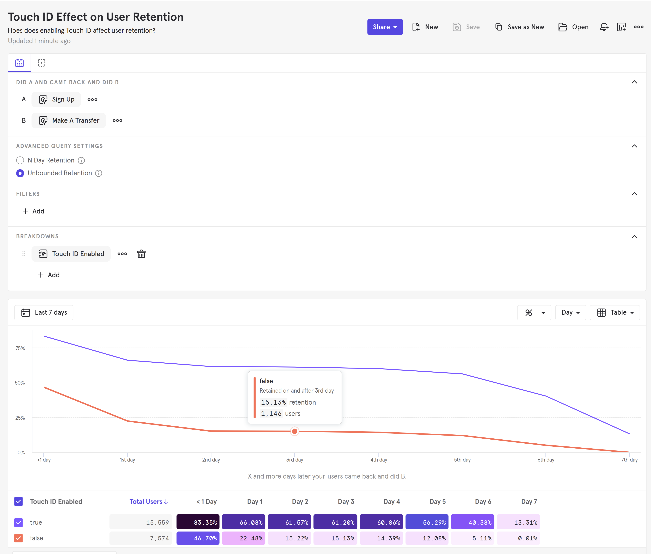Image resolution: width=651 pixels, height=554 pixels.
Task: Click the Save as New copy icon
Action: point(498,27)
